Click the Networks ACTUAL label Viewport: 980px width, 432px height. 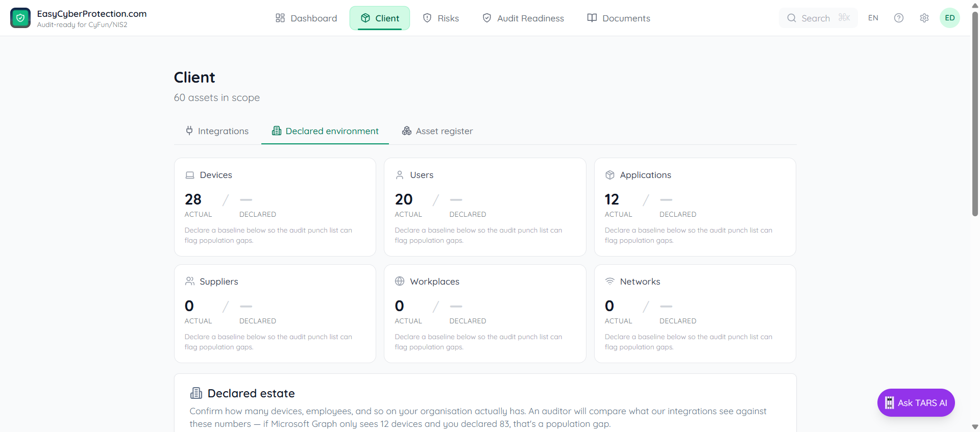(619, 321)
